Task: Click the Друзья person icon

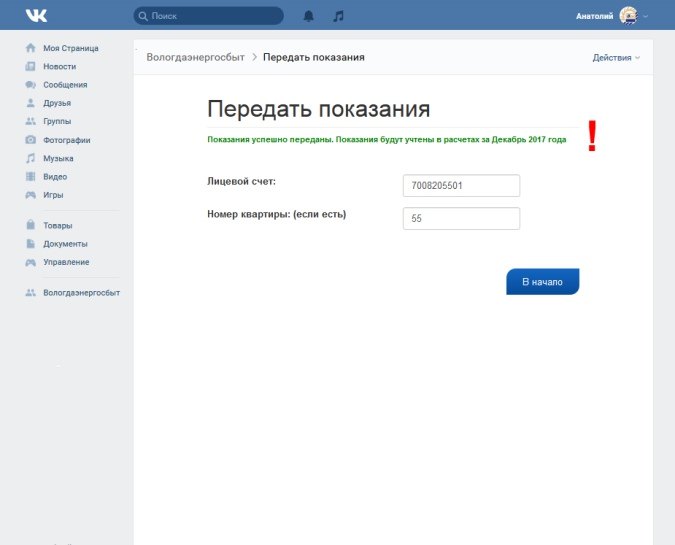Action: pyautogui.click(x=31, y=103)
